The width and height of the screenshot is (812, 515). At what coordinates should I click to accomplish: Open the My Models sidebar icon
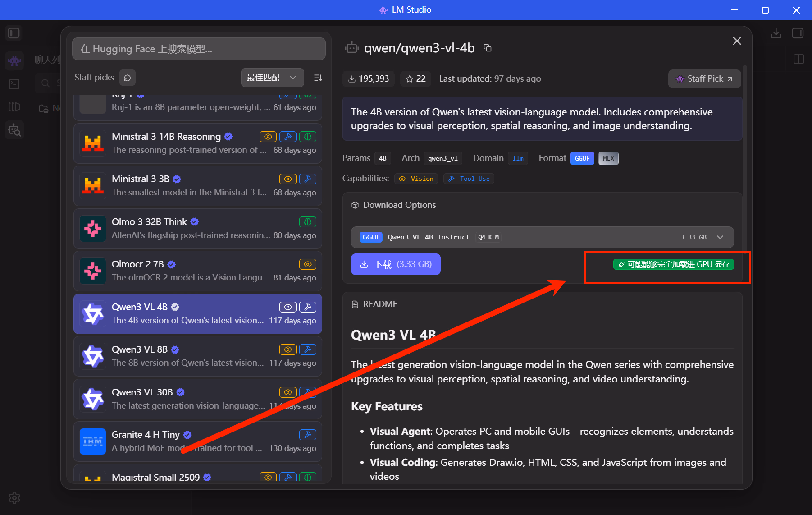(14, 107)
